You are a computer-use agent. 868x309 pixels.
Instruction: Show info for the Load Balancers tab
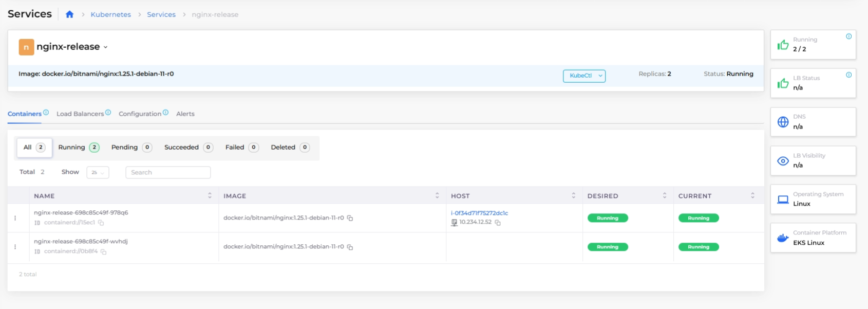[x=108, y=112]
